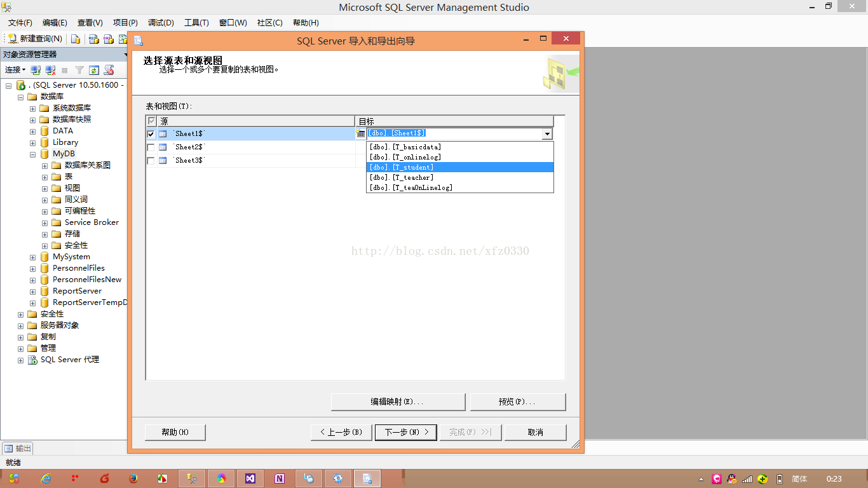Viewport: 868px width, 488px height.
Task: Click the Database Engine Query icon
Action: point(76,39)
